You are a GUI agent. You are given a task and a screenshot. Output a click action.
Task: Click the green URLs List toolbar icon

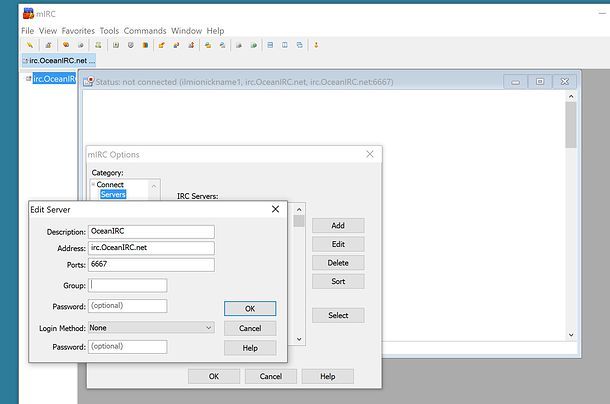click(x=254, y=45)
